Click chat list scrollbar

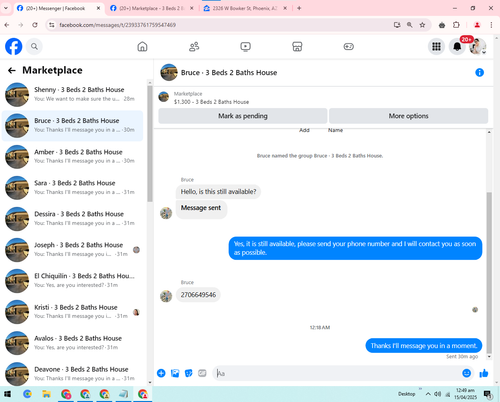click(150, 143)
